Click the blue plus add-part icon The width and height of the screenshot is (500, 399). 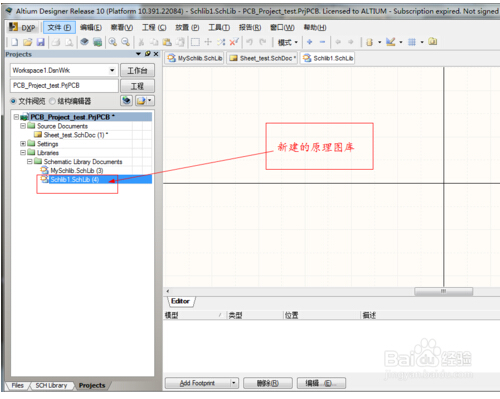coord(310,42)
